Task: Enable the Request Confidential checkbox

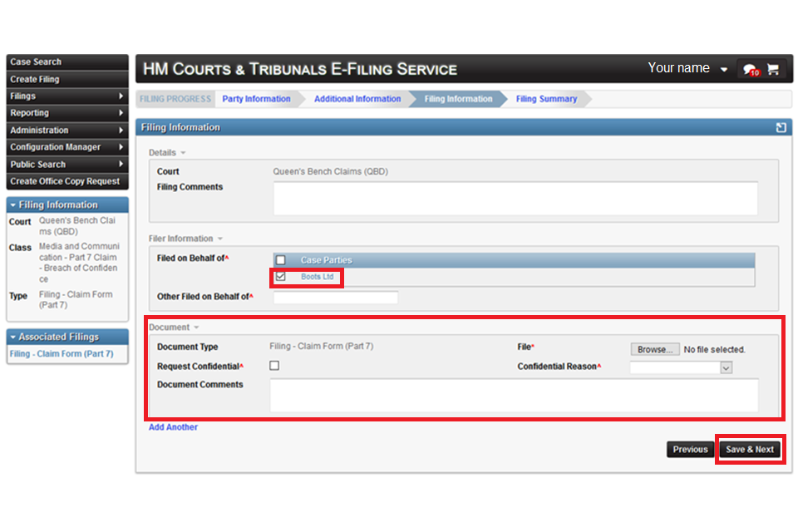Action: (274, 364)
